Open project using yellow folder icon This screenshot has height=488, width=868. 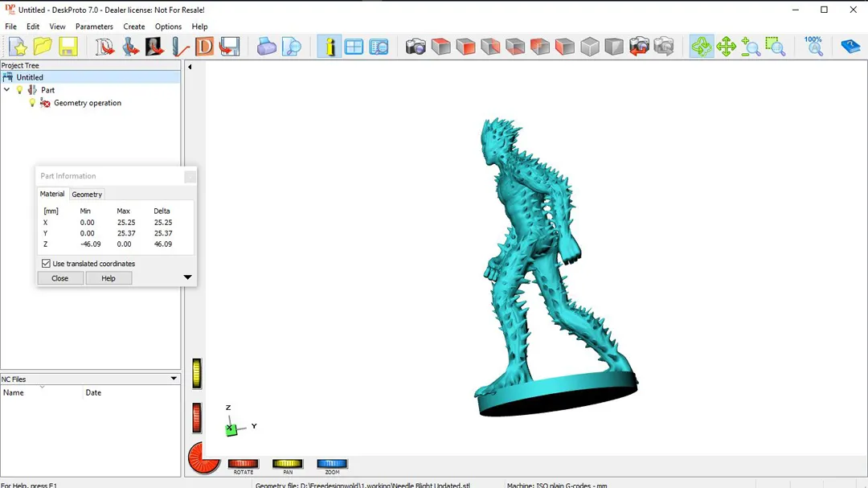point(43,47)
